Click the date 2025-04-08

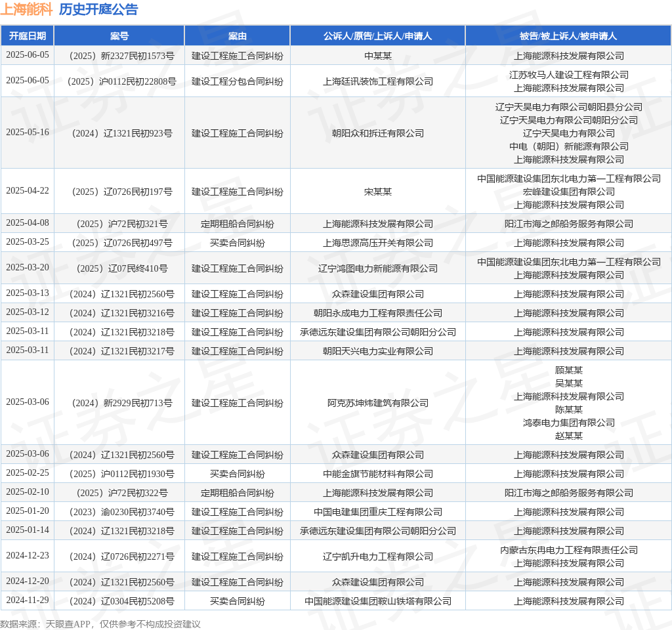click(x=28, y=222)
